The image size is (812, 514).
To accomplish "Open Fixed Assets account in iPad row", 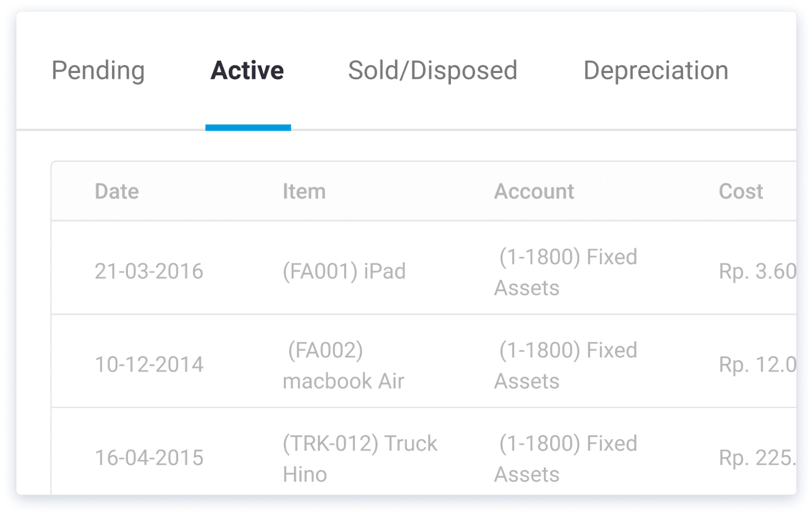I will 566,272.
